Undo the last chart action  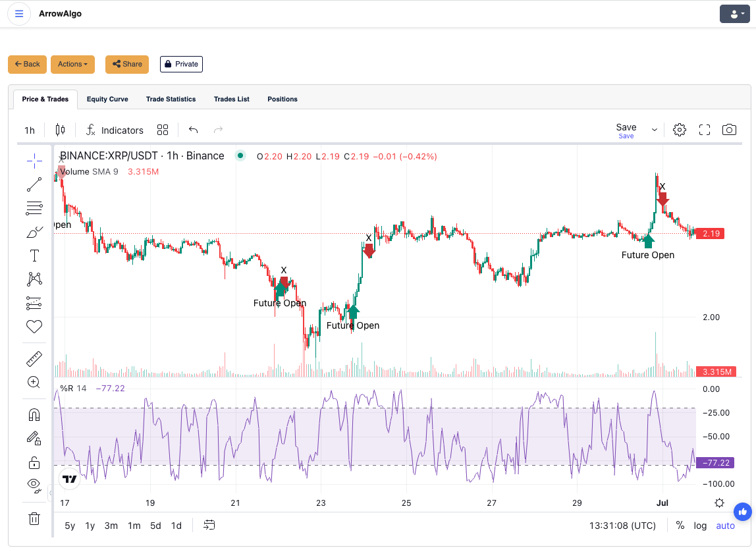(194, 130)
